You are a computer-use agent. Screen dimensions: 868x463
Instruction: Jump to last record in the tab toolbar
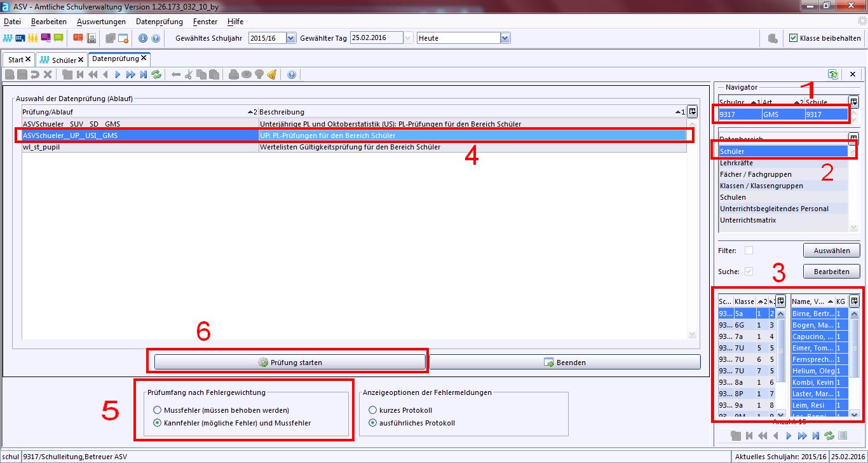[144, 74]
